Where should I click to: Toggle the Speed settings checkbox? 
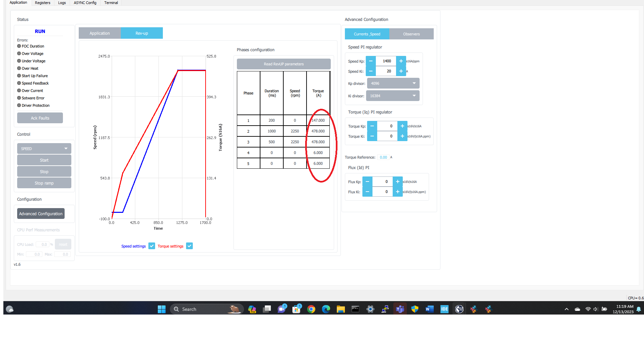click(x=152, y=246)
